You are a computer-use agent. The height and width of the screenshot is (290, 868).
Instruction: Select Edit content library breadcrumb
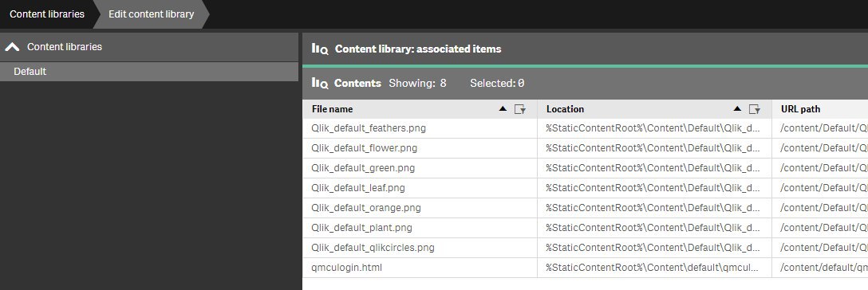(151, 14)
